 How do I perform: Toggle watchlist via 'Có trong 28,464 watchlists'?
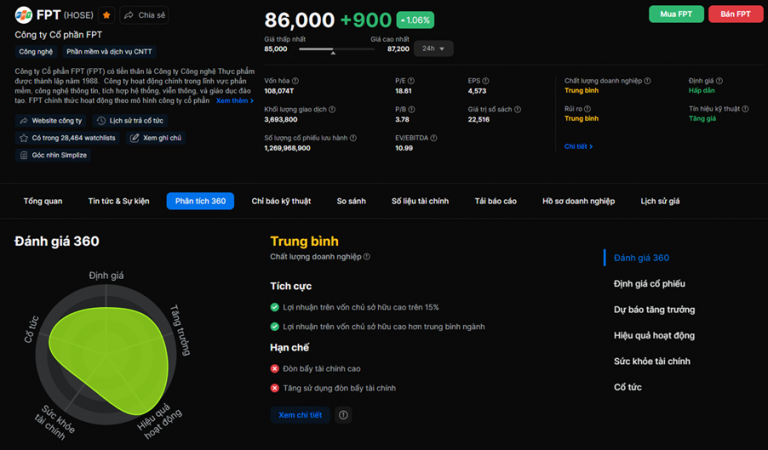point(67,137)
